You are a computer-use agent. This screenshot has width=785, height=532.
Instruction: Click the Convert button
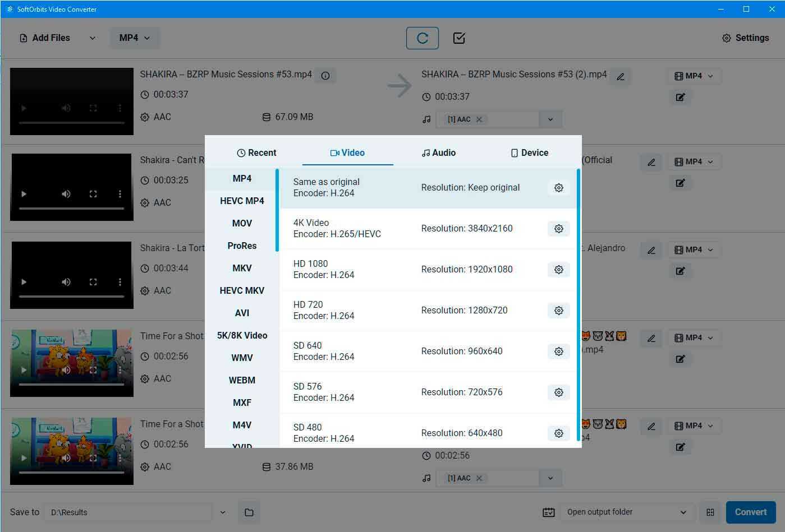tap(750, 512)
